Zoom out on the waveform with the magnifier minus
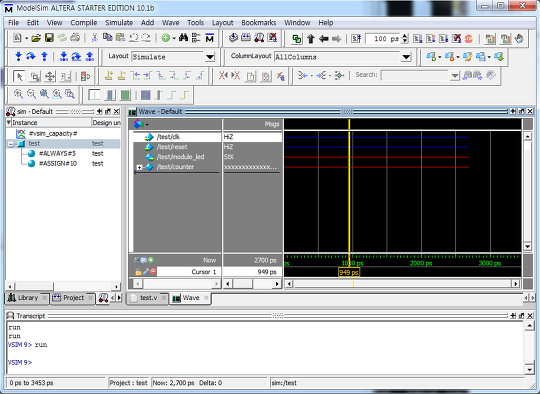This screenshot has width=540, height=394. pyautogui.click(x=31, y=94)
